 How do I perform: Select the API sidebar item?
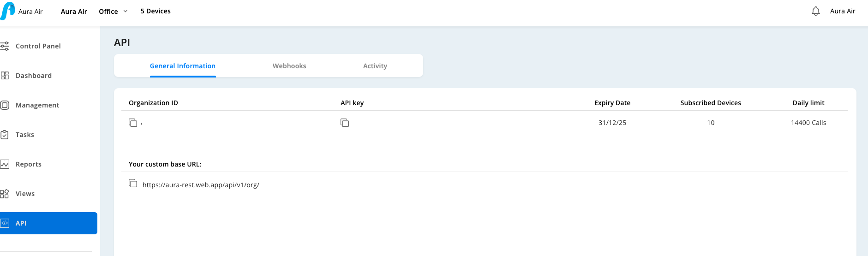click(48, 223)
